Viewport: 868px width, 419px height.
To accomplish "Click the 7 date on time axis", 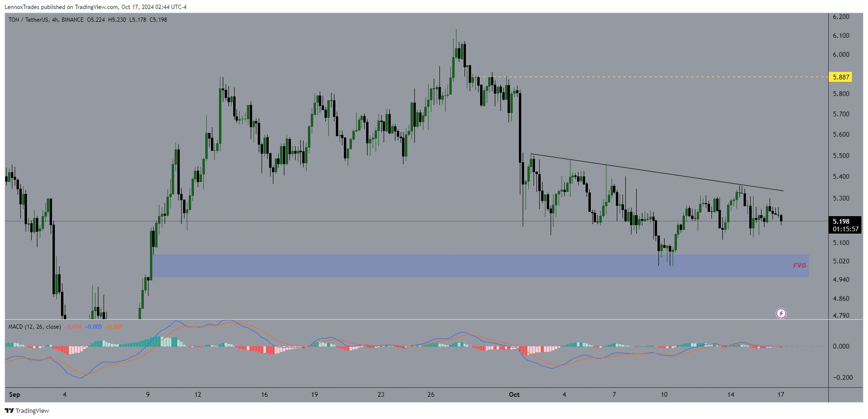I will [x=614, y=394].
